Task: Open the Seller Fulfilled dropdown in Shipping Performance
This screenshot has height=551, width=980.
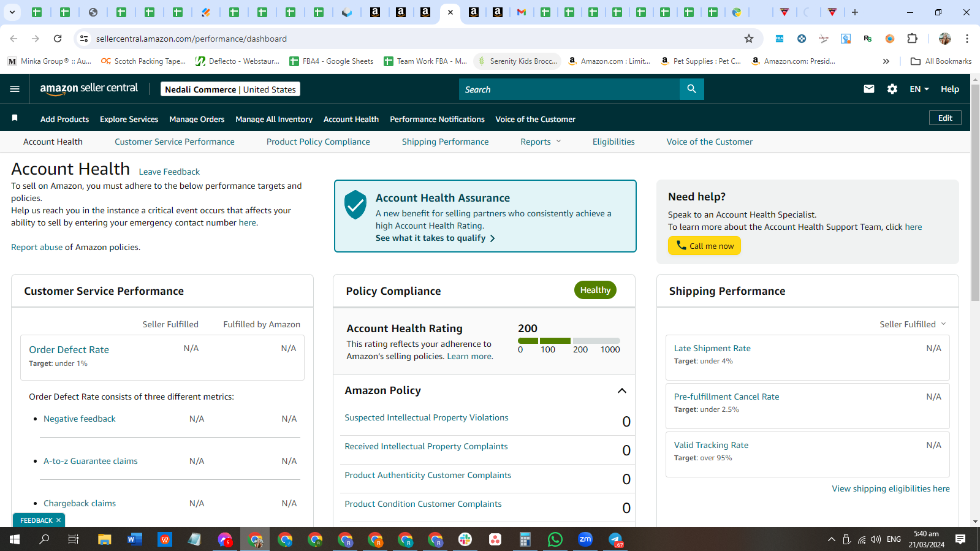Action: point(913,324)
